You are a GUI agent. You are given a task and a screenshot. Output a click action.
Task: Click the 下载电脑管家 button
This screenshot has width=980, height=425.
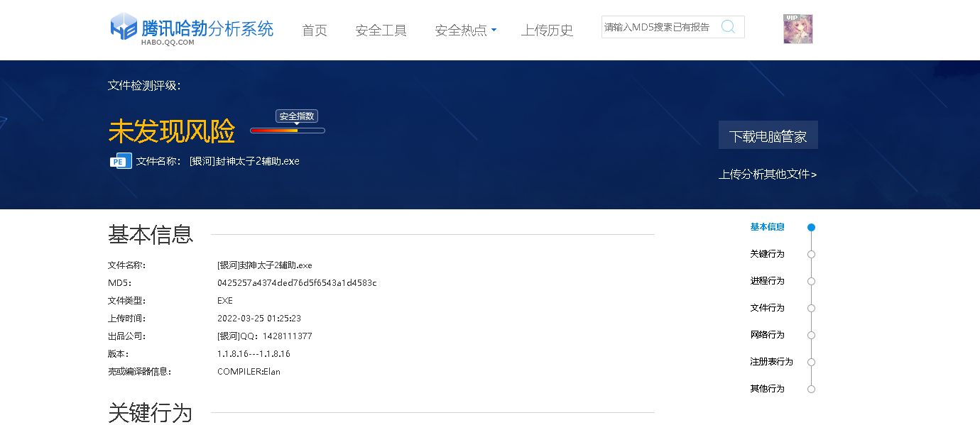pyautogui.click(x=768, y=136)
